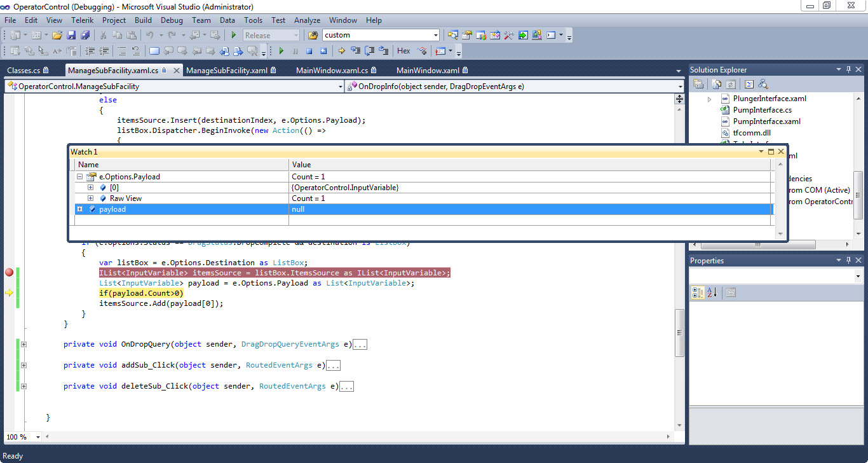Click the Value column header in Watch 1

click(x=301, y=165)
